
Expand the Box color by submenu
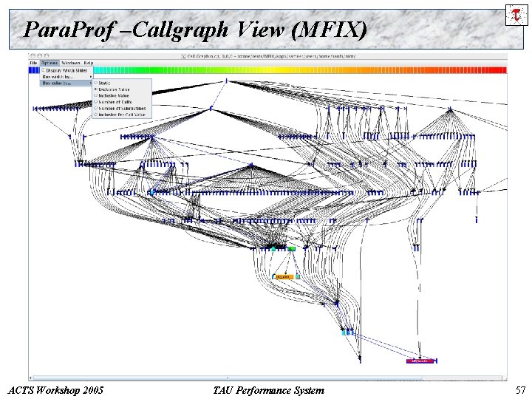66,83
